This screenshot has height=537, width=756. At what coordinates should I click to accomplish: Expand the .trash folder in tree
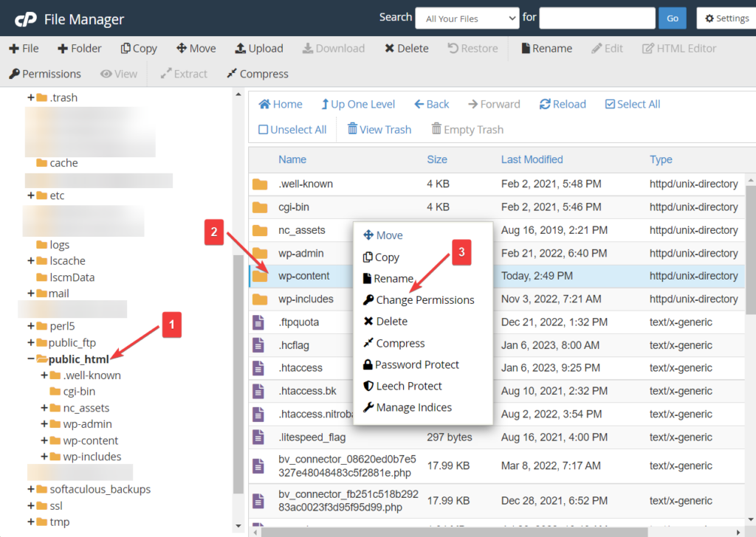(31, 98)
